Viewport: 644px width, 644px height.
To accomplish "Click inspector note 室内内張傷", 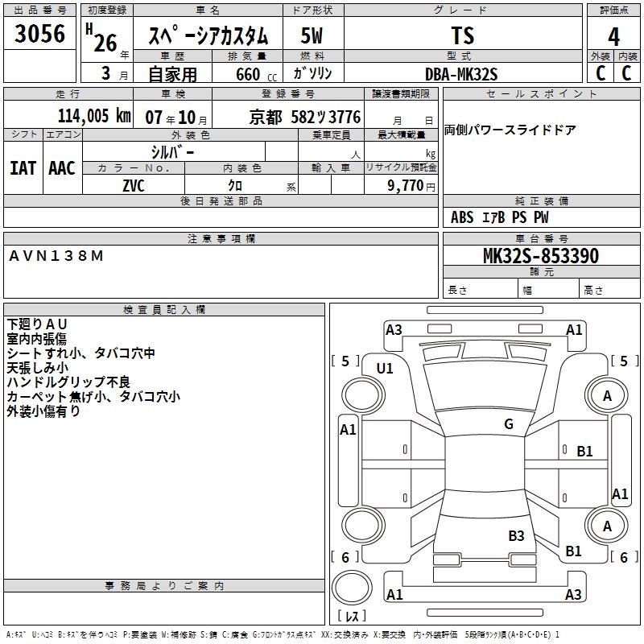I will point(36,338).
